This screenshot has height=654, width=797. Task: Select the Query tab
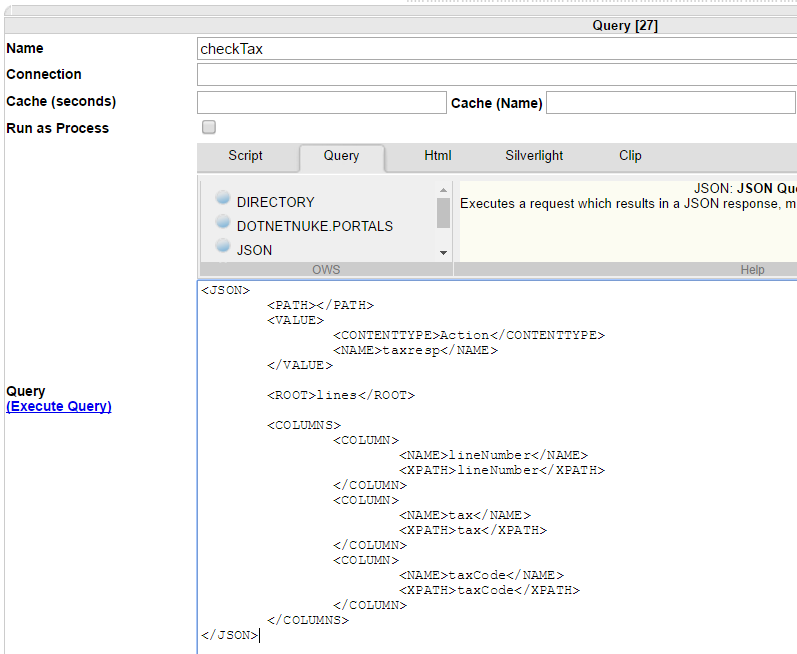(x=341, y=156)
